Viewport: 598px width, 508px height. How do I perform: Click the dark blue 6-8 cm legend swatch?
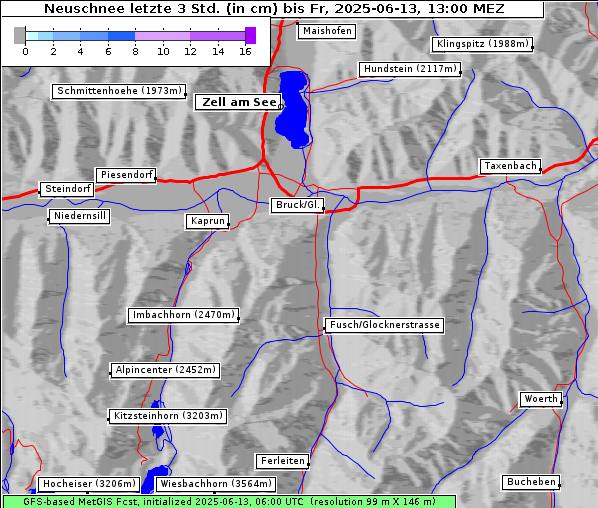tap(122, 36)
